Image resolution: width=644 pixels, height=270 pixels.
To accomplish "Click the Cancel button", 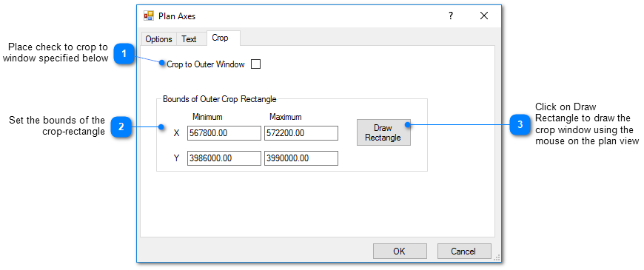I will 463,251.
